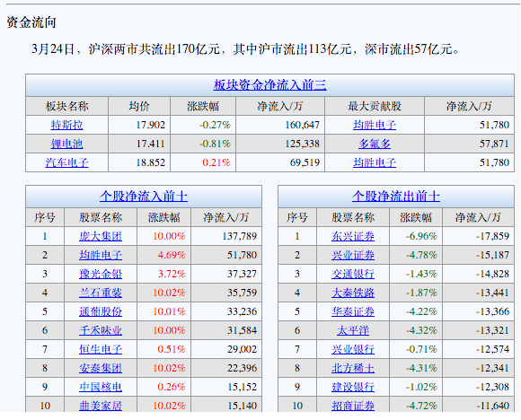Screen dimensions: 521x420
Task: Click the 3.72% change for 豫光金铅
Action: coord(172,274)
